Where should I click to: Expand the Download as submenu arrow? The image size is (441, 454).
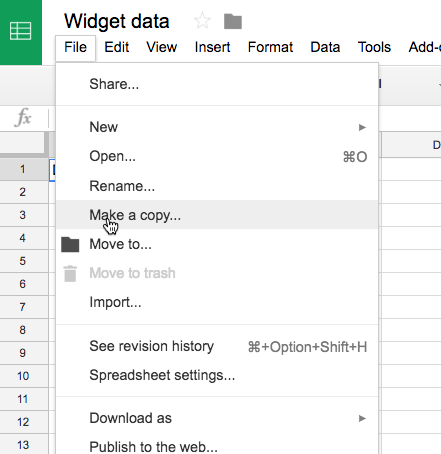point(362,418)
